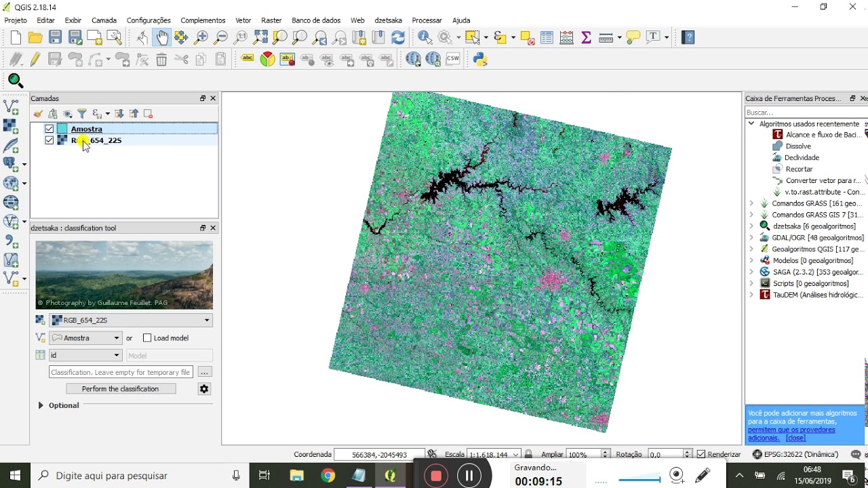This screenshot has width=868, height=488.
Task: Open classification settings gear icon
Action: click(204, 389)
